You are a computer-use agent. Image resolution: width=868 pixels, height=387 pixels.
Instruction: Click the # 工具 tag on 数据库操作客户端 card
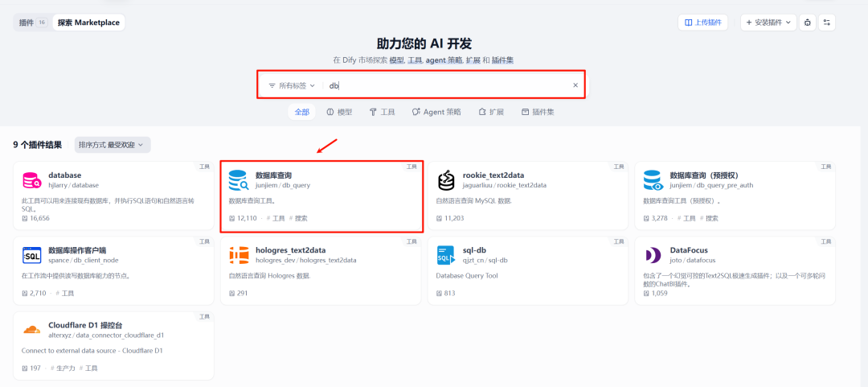(65, 294)
